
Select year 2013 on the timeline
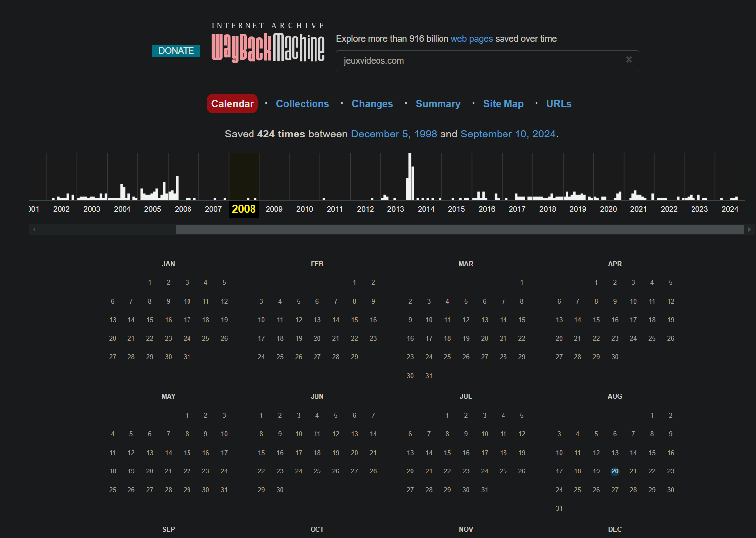396,209
